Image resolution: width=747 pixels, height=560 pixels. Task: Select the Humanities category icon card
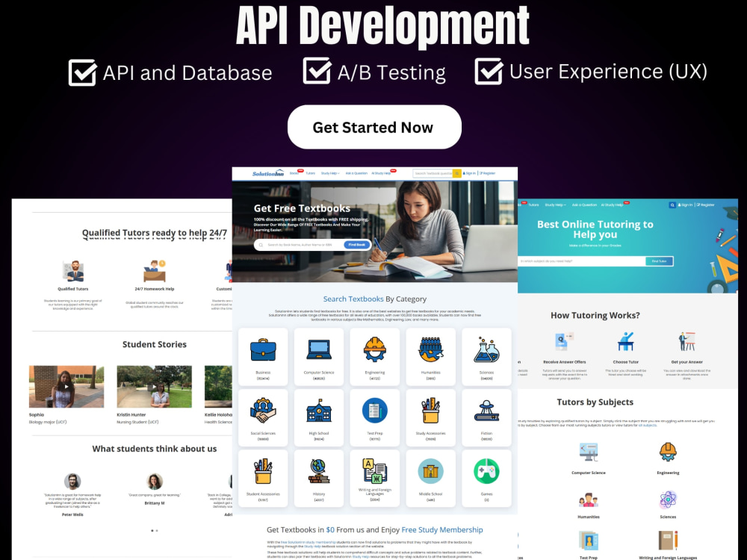coord(431,357)
